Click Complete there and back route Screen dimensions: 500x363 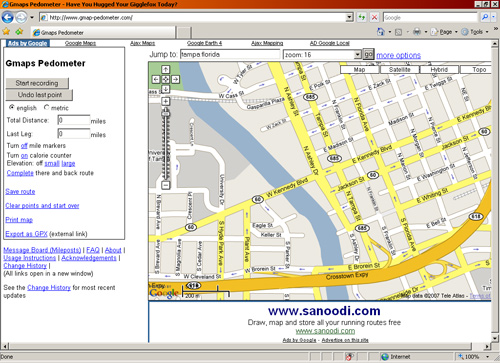[20, 173]
